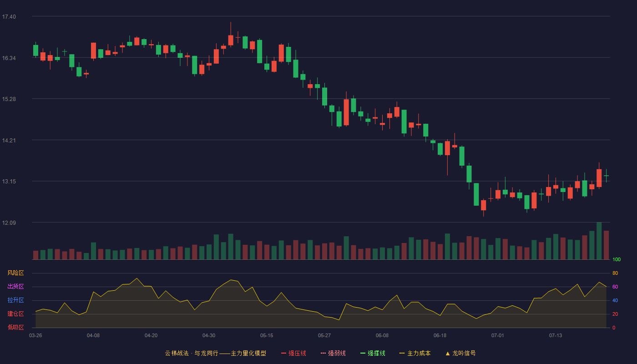Click the yellow dotted icon beside 主力成本
The image size is (637, 364).
coord(402,353)
